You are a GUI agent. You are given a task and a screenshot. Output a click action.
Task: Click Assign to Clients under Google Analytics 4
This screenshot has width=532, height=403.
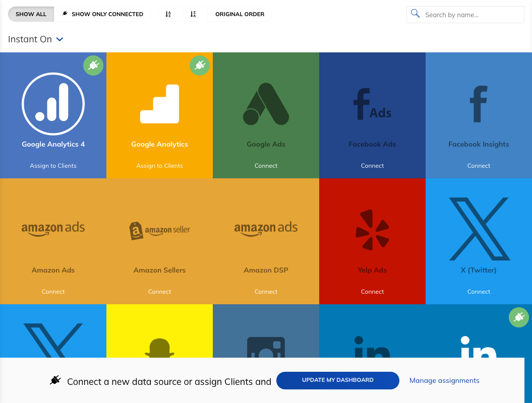coord(53,166)
